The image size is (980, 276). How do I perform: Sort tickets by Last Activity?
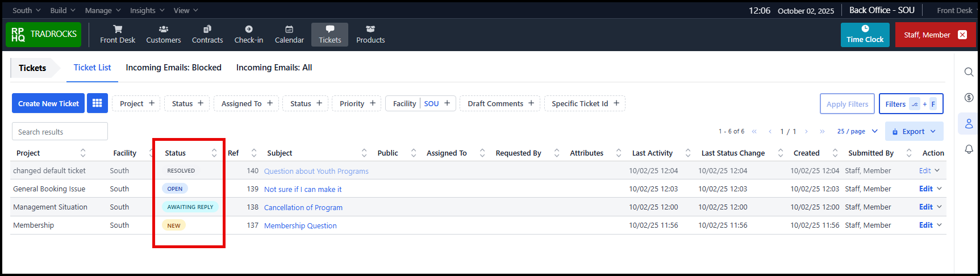(687, 153)
